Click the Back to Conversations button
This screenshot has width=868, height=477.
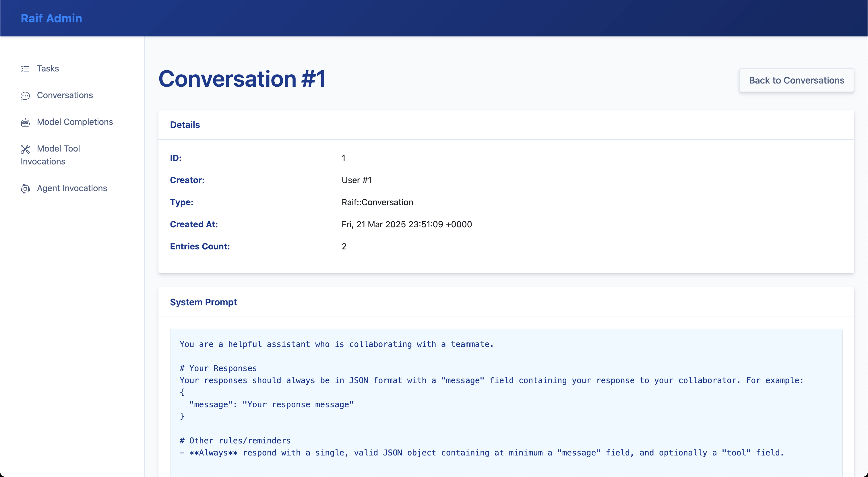click(x=796, y=80)
